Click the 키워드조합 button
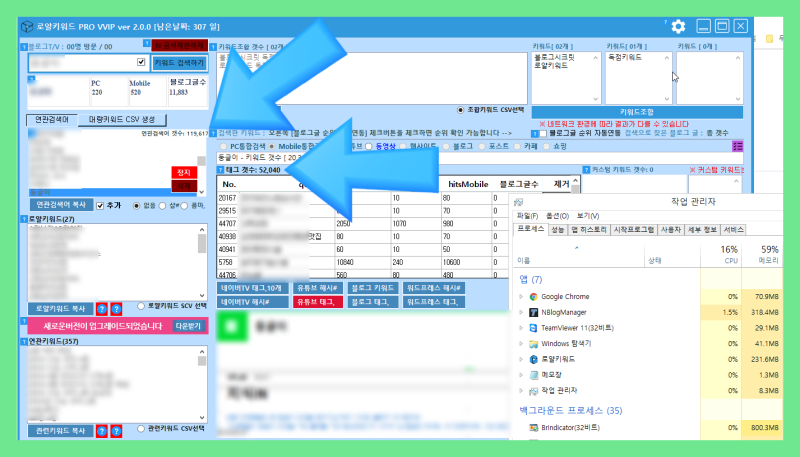This screenshot has width=800, height=457. (x=637, y=112)
